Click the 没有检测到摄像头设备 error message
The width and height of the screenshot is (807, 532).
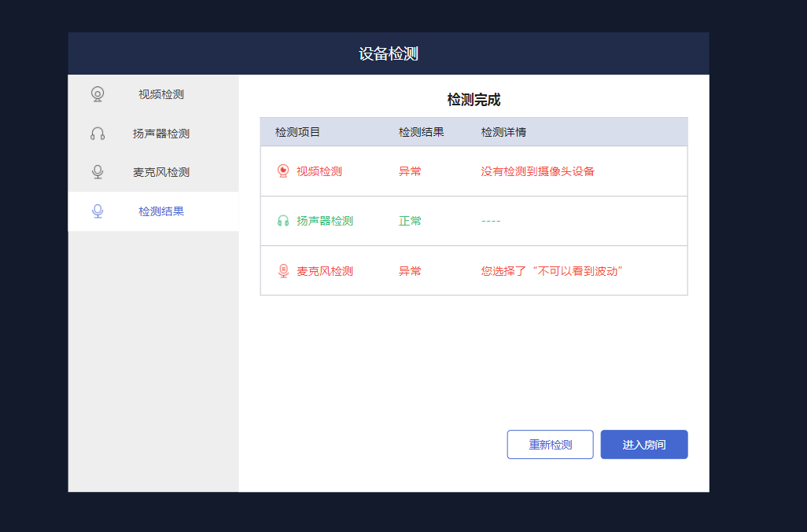click(x=537, y=171)
